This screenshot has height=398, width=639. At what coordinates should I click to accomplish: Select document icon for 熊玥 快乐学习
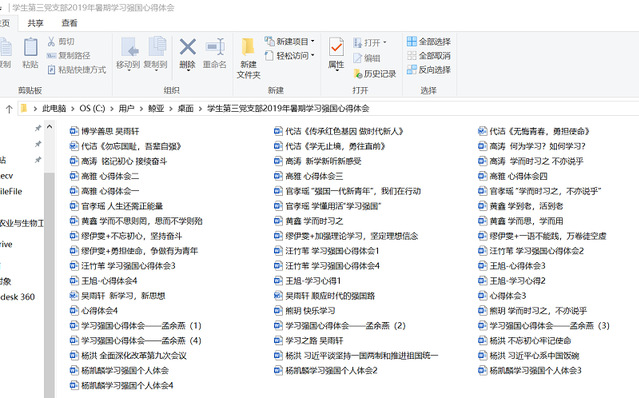coord(278,311)
